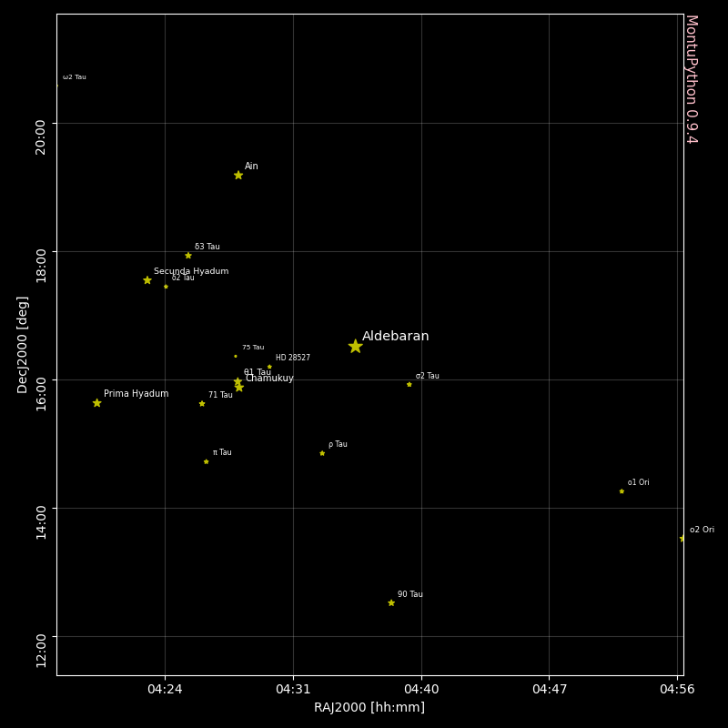This screenshot has width=728, height=728.
Task: Click the δ3 Tau star marker
Action: pyautogui.click(x=188, y=256)
